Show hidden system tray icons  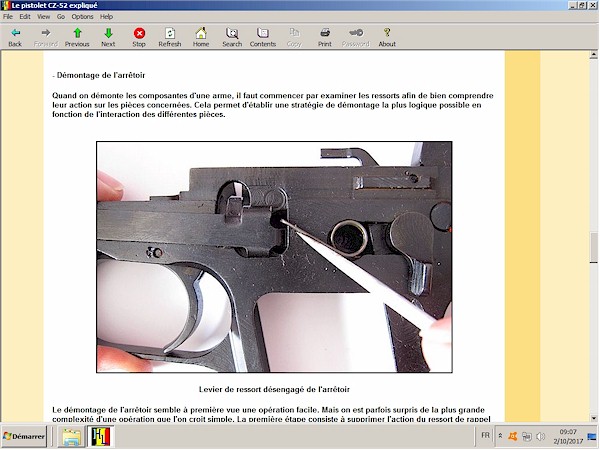pyautogui.click(x=500, y=436)
